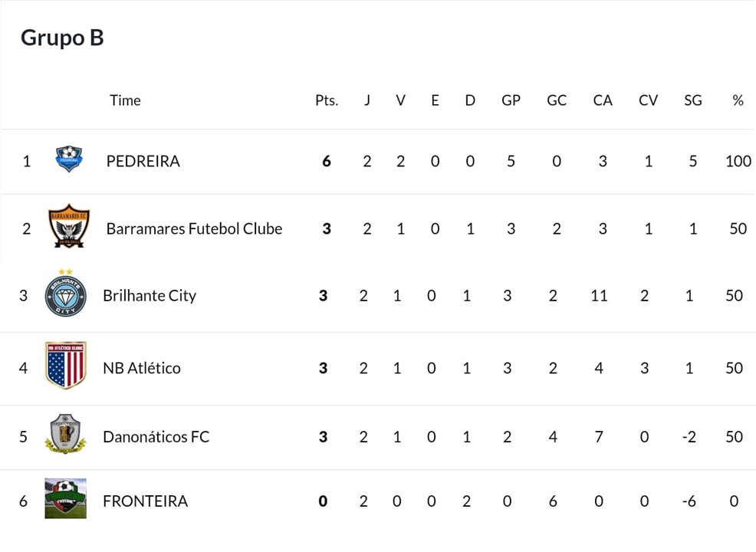Image resolution: width=756 pixels, height=552 pixels.
Task: Click the Danonáticos FC badge
Action: tap(66, 433)
